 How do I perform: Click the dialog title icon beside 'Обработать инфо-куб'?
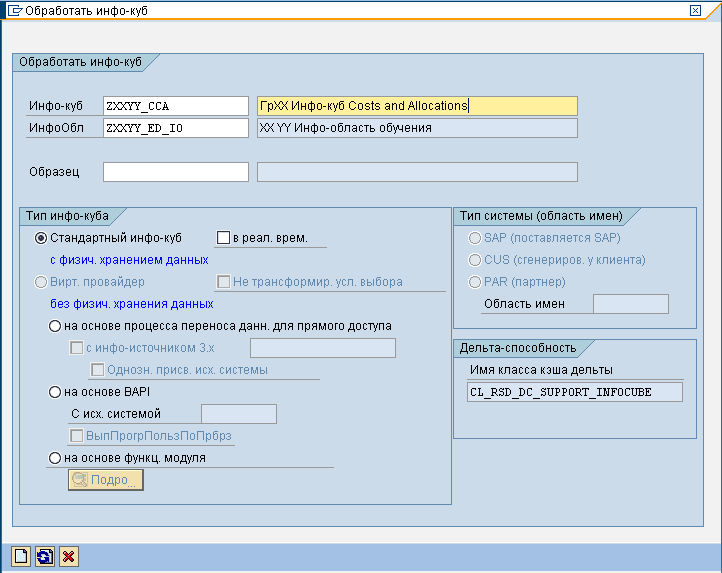tap(15, 10)
